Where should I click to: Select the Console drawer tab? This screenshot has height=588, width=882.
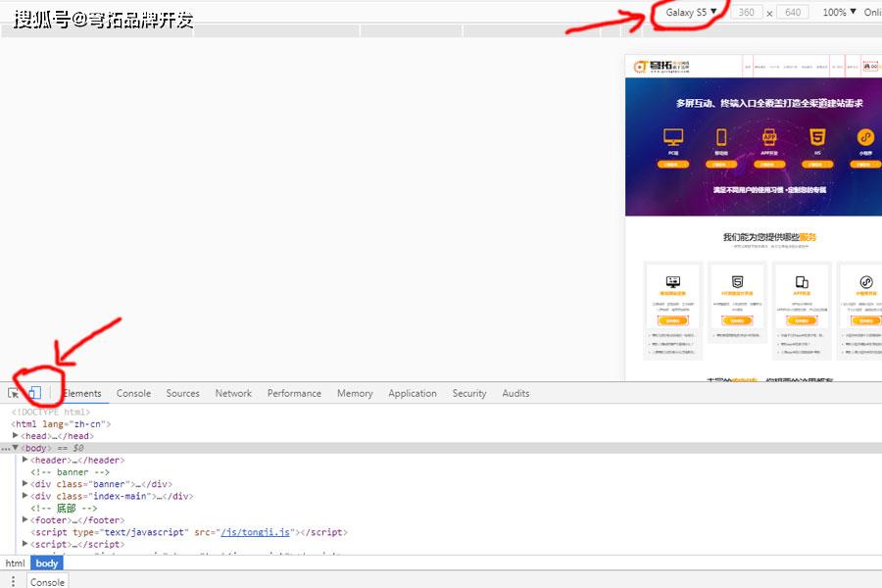(x=47, y=582)
